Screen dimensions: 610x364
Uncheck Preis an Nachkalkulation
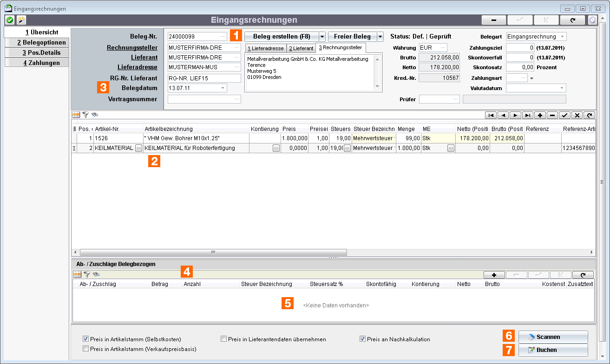pos(362,339)
